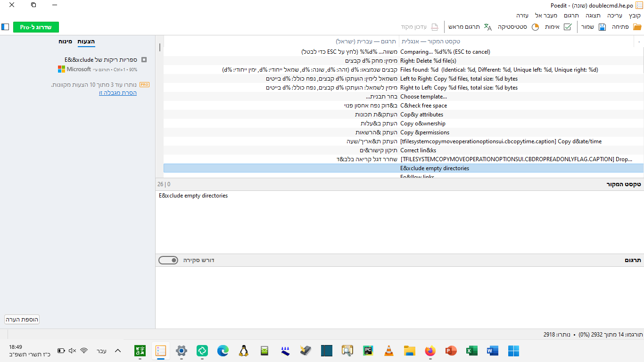Open the Linux penguin taskbar icon
644x362 pixels.
244,351
